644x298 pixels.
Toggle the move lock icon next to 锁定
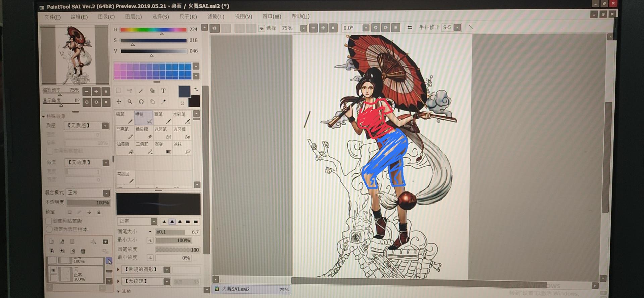click(x=89, y=212)
